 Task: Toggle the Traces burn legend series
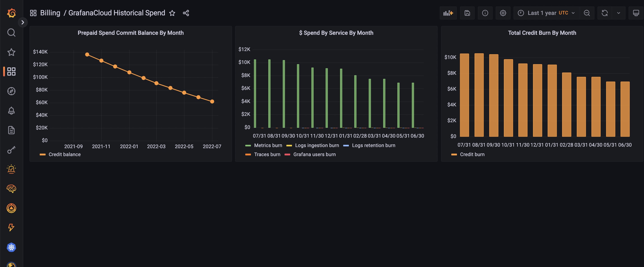tap(267, 154)
